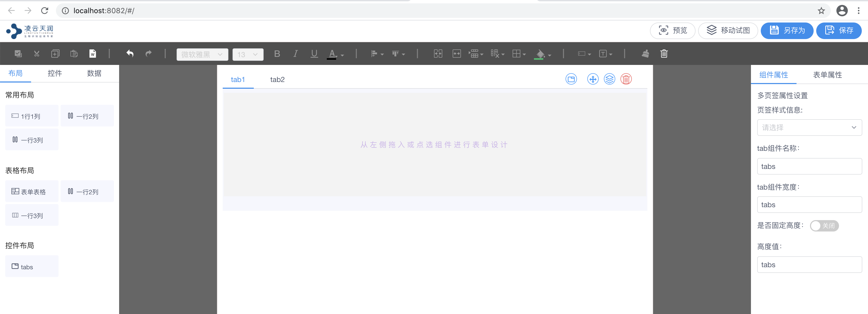The height and width of the screenshot is (314, 868).
Task: Click the red delete tabs component icon
Action: (626, 79)
